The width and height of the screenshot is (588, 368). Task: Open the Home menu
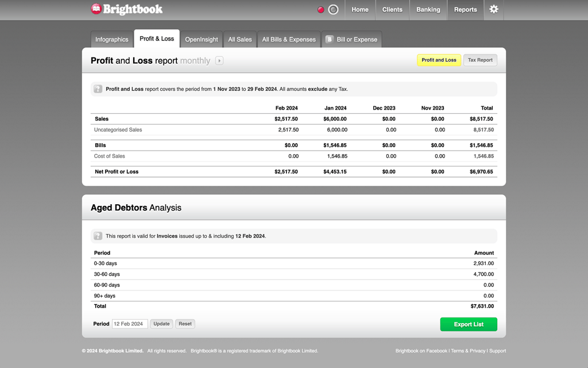pyautogui.click(x=359, y=10)
